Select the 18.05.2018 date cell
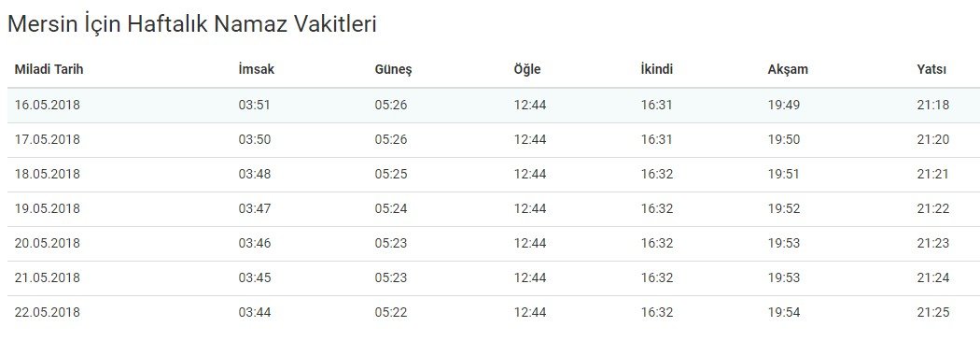This screenshot has width=980, height=341. click(x=48, y=174)
